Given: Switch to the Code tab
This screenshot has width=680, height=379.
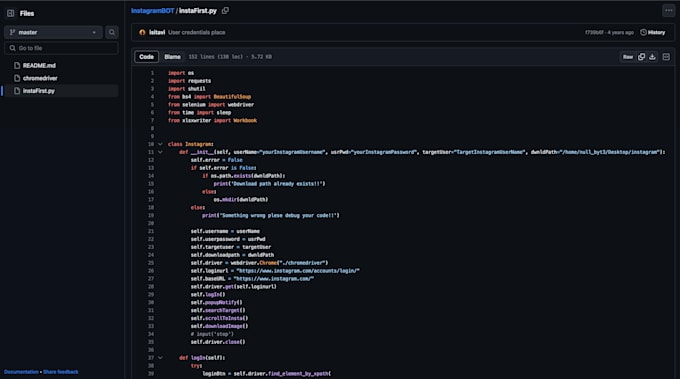Looking at the screenshot, I should tap(147, 57).
